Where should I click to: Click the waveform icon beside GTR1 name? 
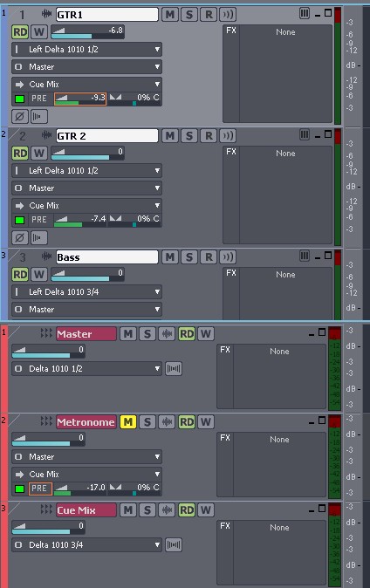pyautogui.click(x=46, y=14)
